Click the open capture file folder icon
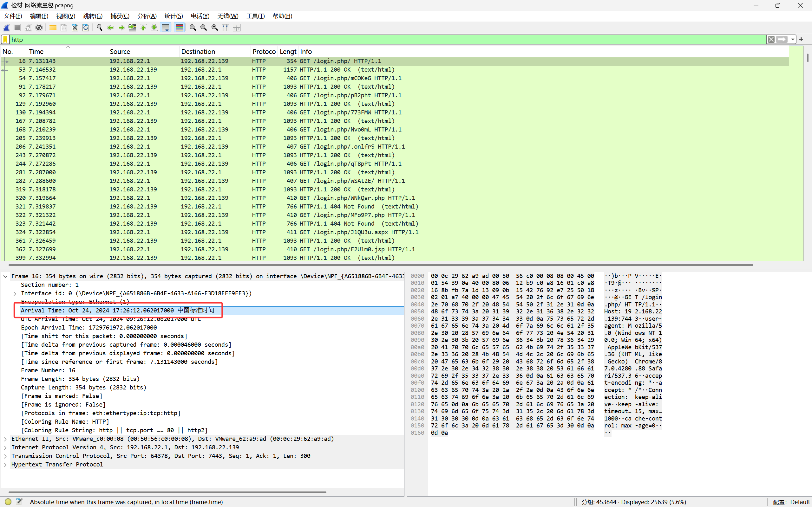Viewport: 812px width, 507px height. coord(53,28)
